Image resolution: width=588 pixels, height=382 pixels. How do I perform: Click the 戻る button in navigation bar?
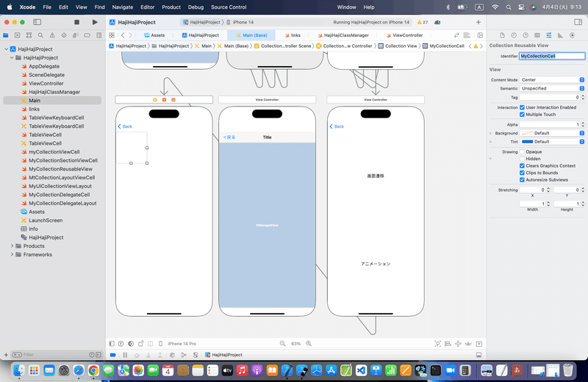click(229, 137)
